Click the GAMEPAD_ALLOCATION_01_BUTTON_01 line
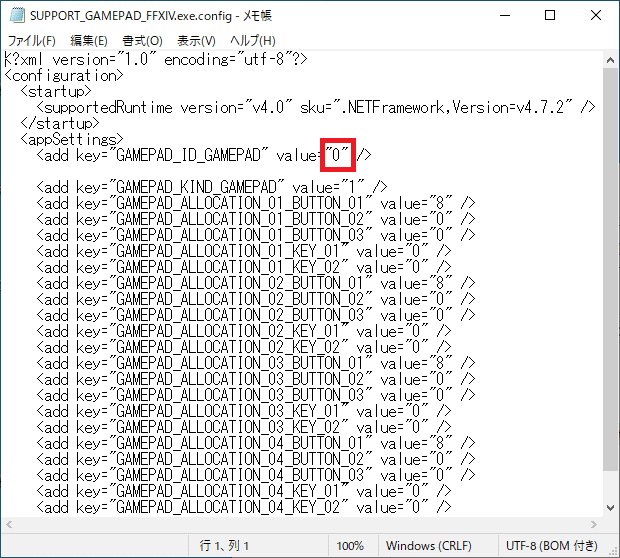Screen dimensions: 620x558 click(x=255, y=203)
